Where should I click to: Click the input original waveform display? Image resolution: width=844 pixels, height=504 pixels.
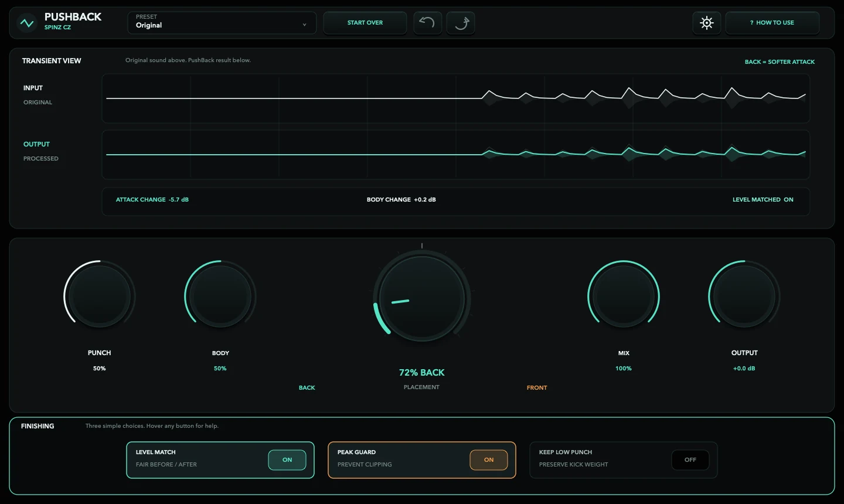pos(456,98)
